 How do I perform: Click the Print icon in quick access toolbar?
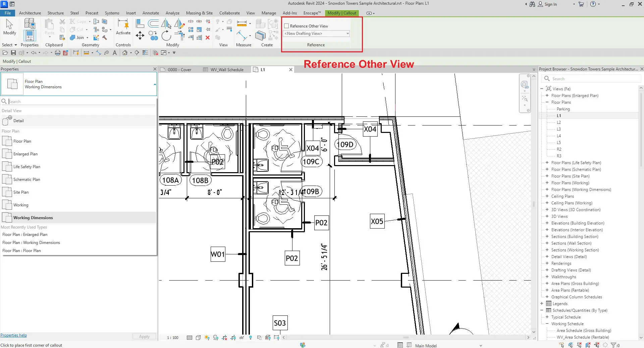click(57, 53)
